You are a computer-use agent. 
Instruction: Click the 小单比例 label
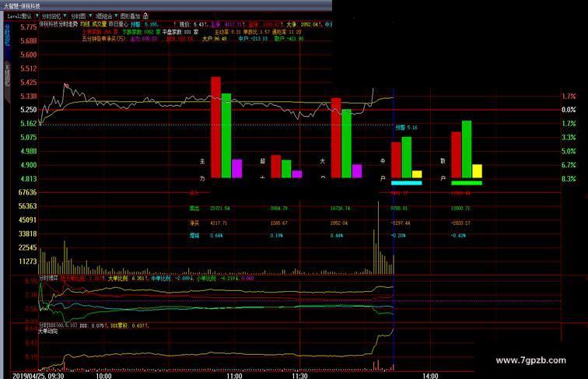[206, 279]
